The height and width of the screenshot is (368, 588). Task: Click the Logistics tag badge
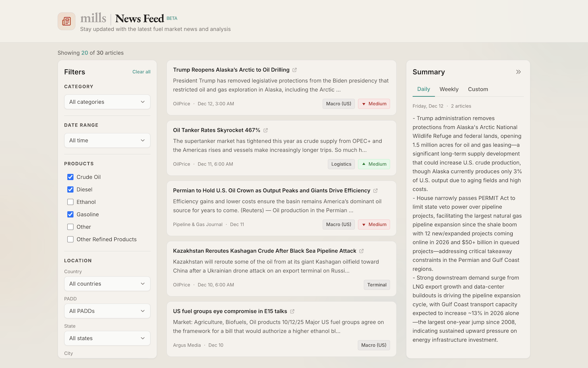click(x=341, y=164)
